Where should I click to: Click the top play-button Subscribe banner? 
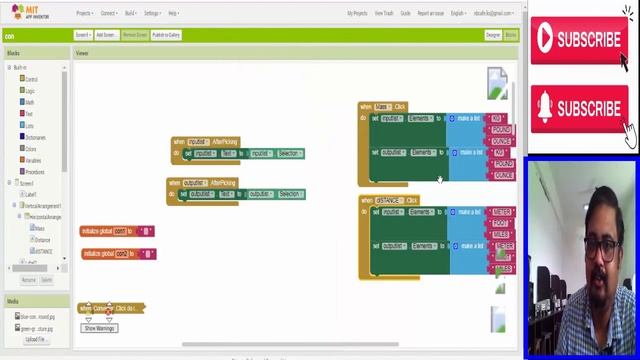(579, 40)
